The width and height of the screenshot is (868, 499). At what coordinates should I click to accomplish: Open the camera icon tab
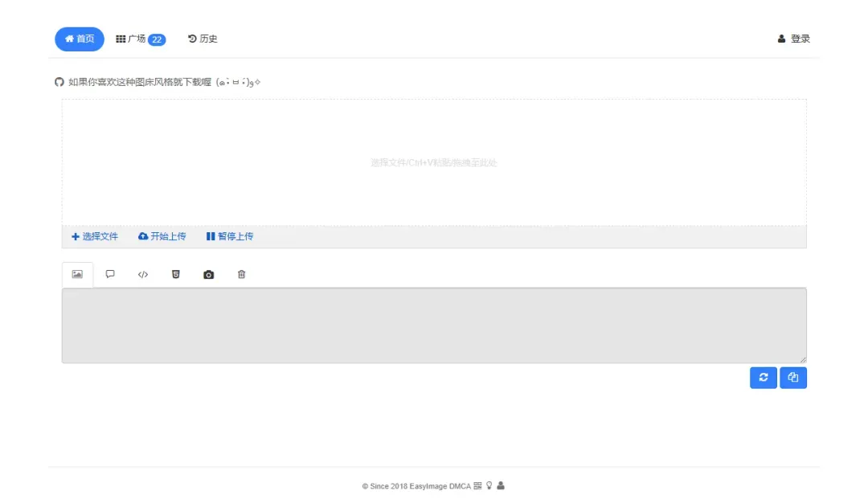point(209,275)
